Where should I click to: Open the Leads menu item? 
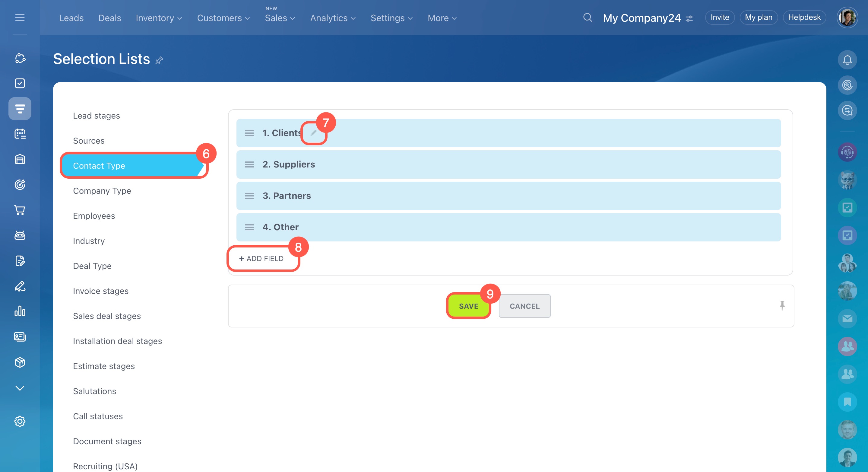pos(71,18)
